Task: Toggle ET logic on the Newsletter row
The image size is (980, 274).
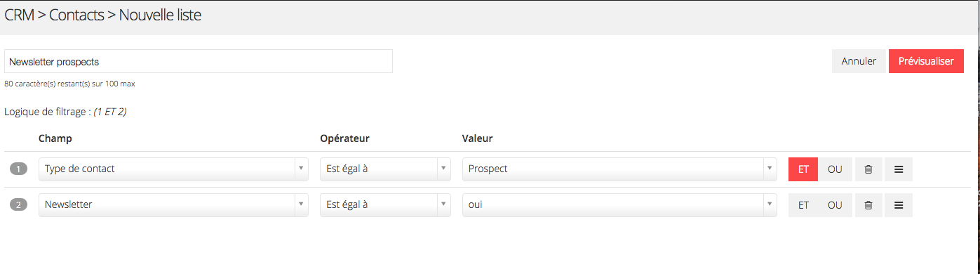Action: [803, 205]
